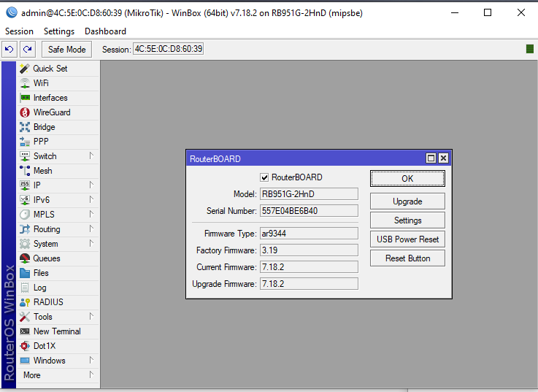Click the Upgrade Firmware field
This screenshot has height=392, width=538.
309,284
